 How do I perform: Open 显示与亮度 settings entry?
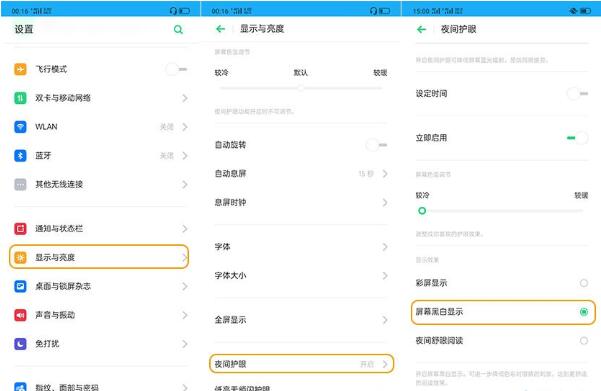click(x=99, y=257)
